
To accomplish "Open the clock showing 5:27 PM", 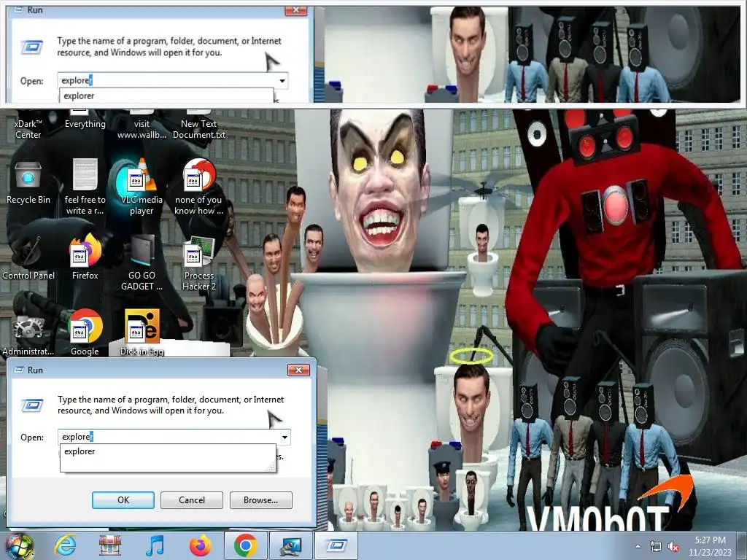I will [710, 546].
